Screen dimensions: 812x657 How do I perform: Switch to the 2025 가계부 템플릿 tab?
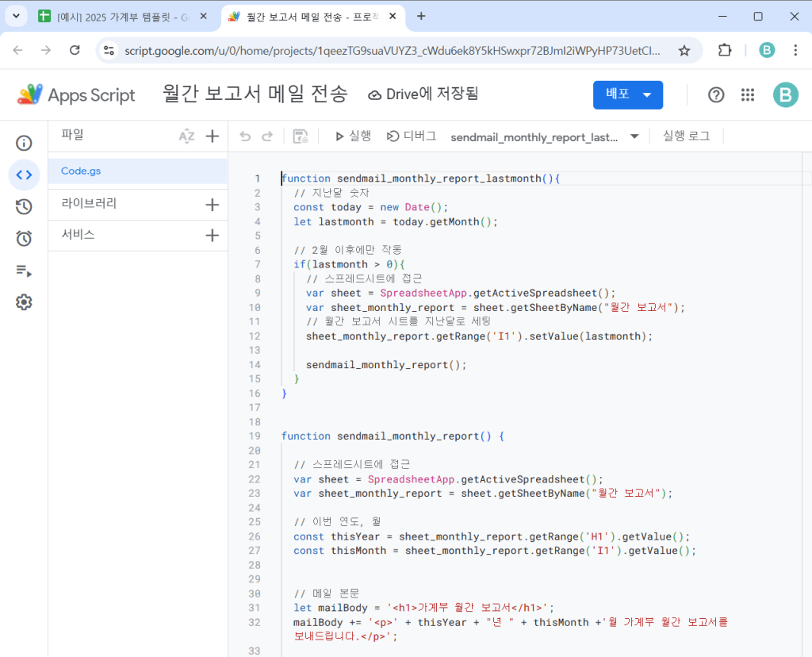[121, 16]
